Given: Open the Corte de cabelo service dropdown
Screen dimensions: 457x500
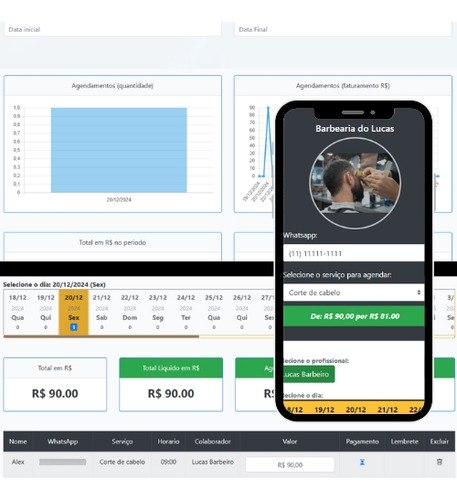Looking at the screenshot, I should (354, 293).
